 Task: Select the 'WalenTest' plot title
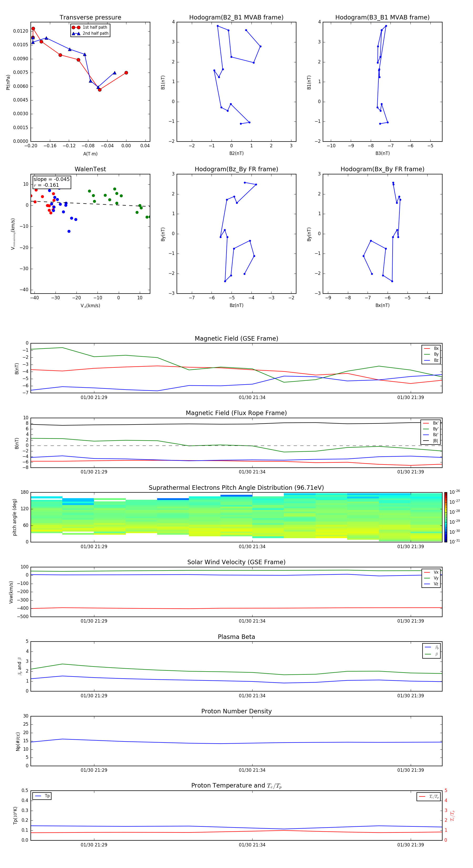point(90,169)
